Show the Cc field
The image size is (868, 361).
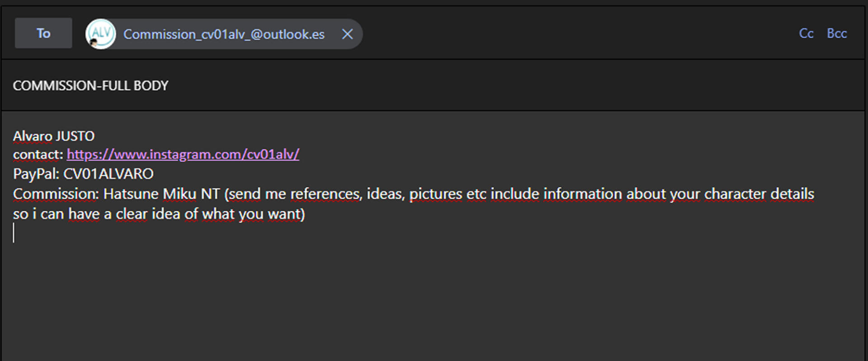[x=806, y=33]
